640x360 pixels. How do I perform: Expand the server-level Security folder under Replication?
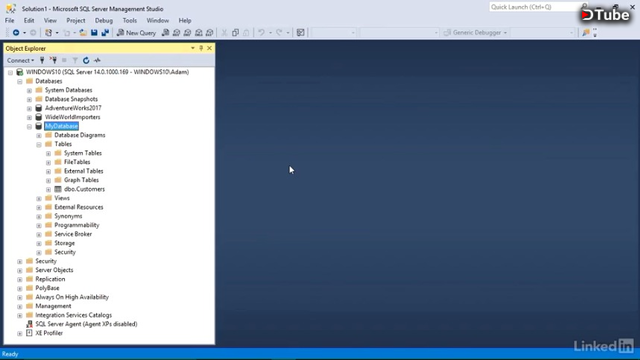tap(20, 262)
